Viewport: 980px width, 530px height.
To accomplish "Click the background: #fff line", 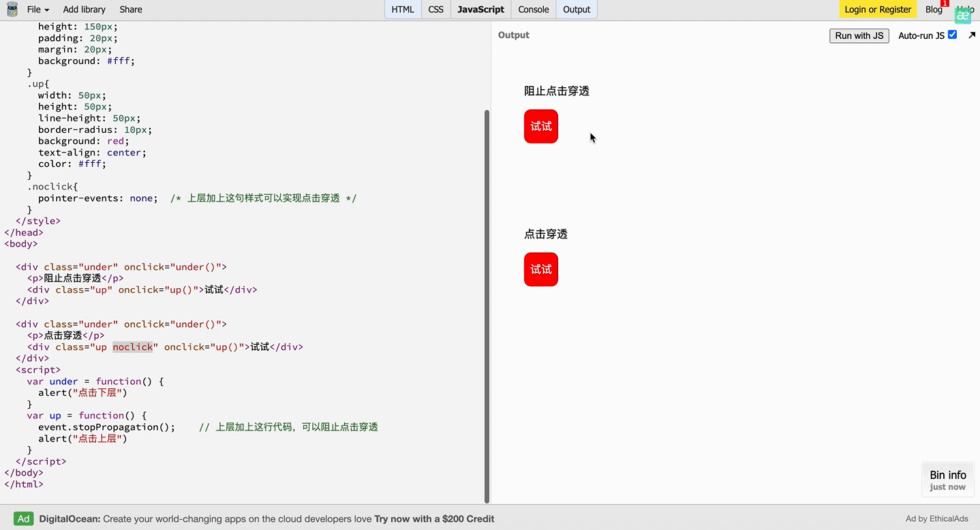I will coord(87,61).
